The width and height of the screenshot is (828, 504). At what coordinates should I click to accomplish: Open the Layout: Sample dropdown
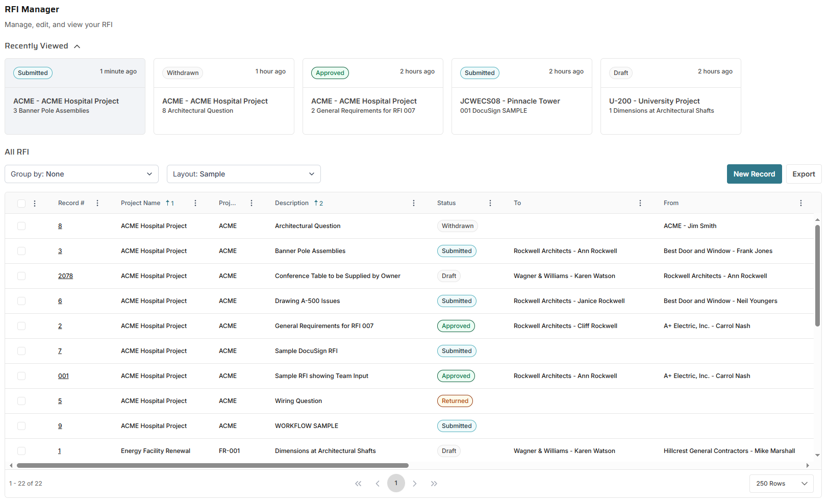point(244,174)
